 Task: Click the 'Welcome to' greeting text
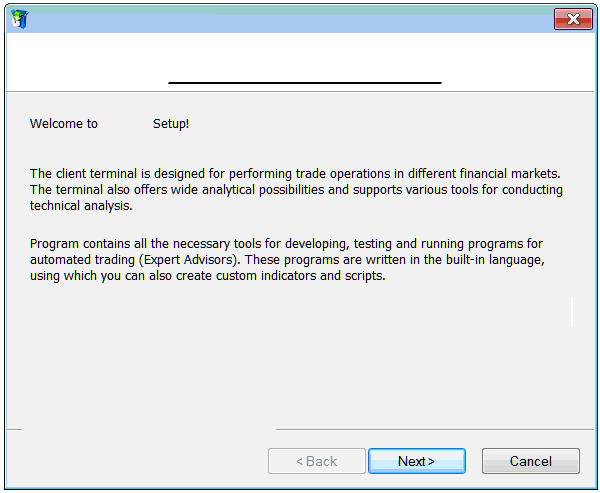click(64, 124)
